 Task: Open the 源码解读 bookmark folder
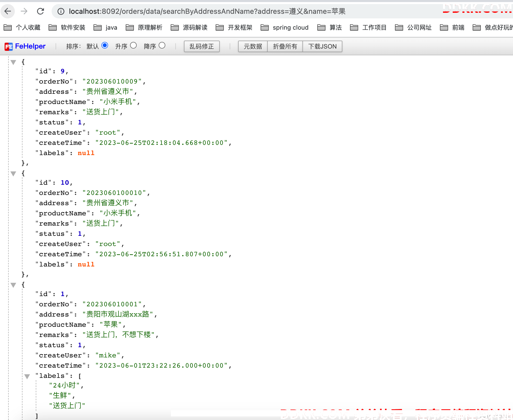(x=189, y=27)
